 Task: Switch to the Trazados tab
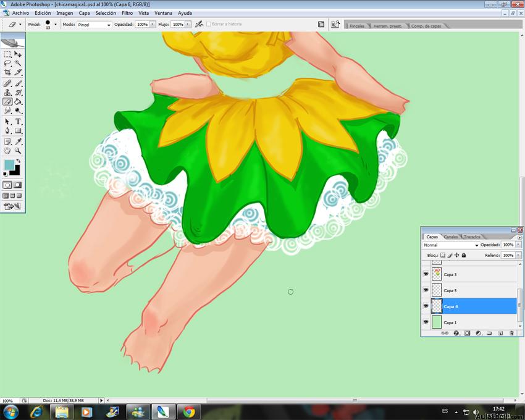(472, 237)
